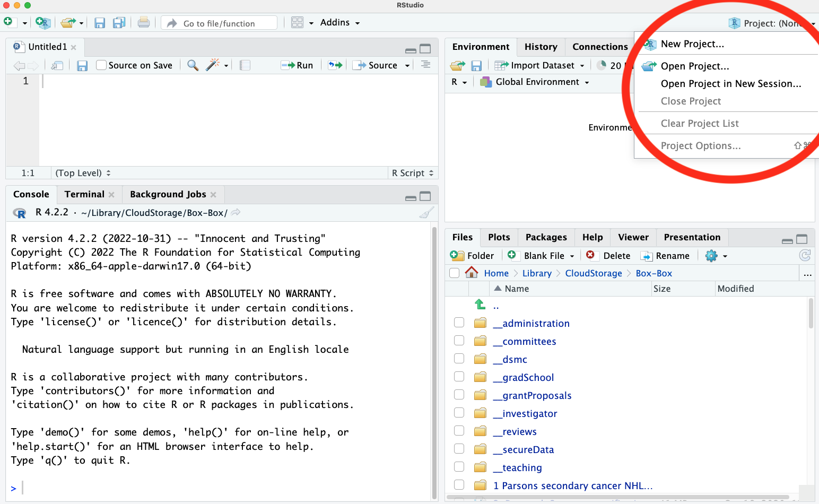Show editor in new window icon
The width and height of the screenshot is (819, 504).
(57, 65)
